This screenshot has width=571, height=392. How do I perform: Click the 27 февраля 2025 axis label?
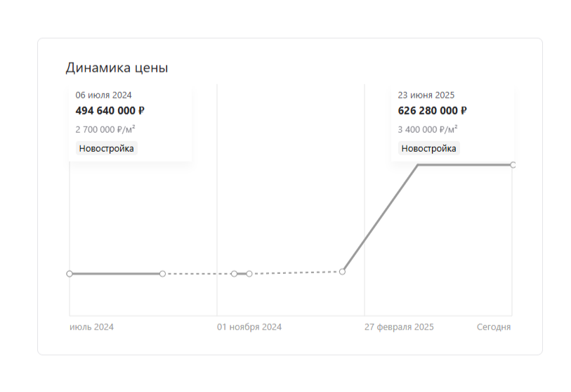click(x=399, y=327)
